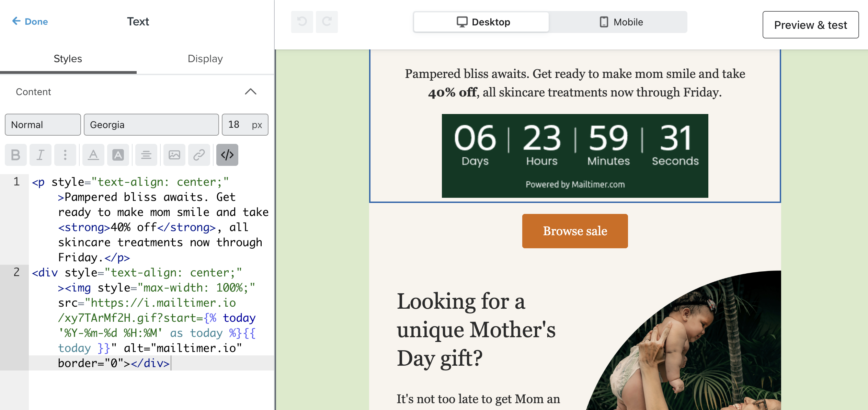Switch the preview to Desktop view
Image resolution: width=868 pixels, height=410 pixels.
[x=481, y=22]
